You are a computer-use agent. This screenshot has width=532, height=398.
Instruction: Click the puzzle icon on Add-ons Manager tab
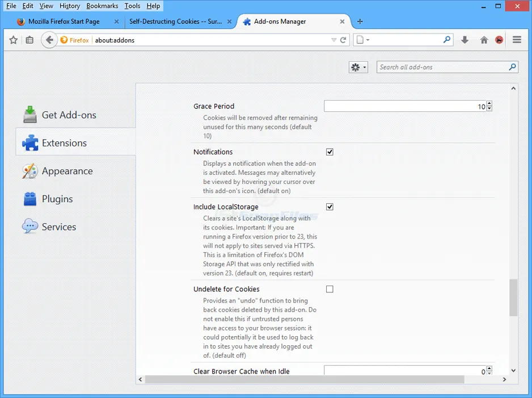pyautogui.click(x=247, y=22)
